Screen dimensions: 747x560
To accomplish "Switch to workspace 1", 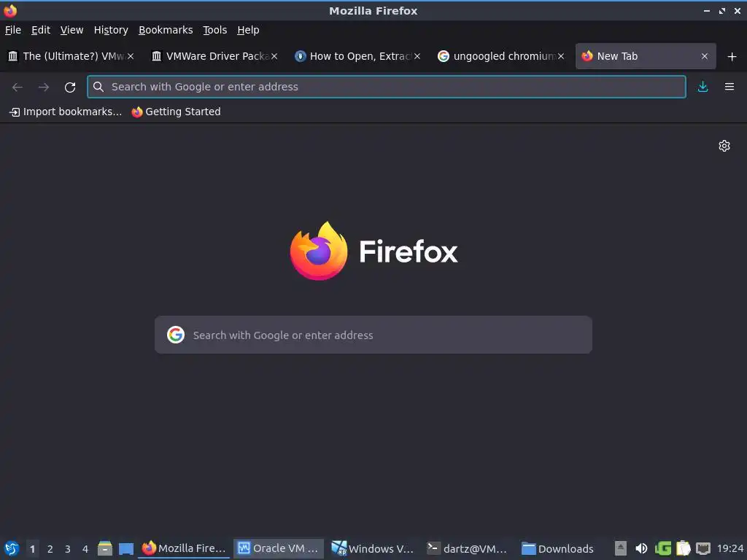I will click(x=32, y=548).
